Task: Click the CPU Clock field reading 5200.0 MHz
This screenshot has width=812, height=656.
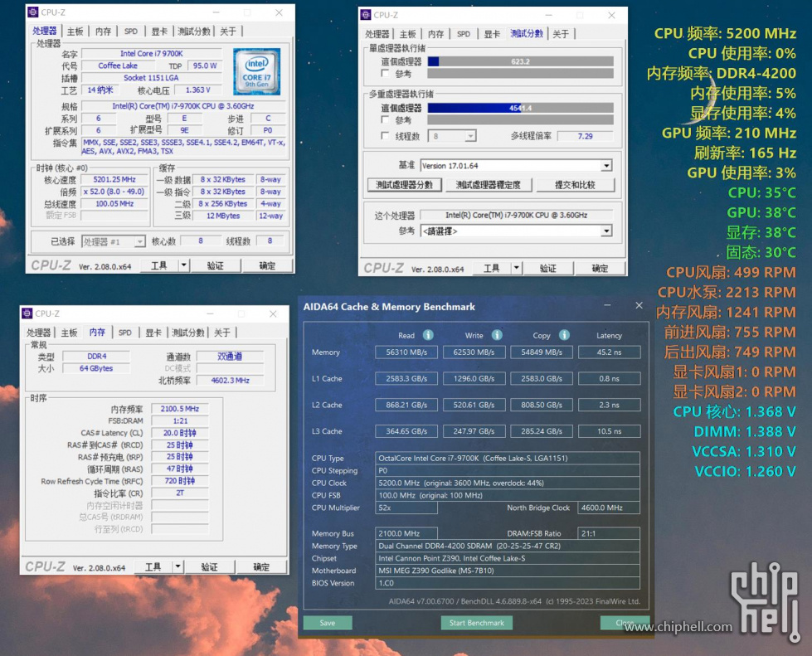Action: (x=508, y=483)
